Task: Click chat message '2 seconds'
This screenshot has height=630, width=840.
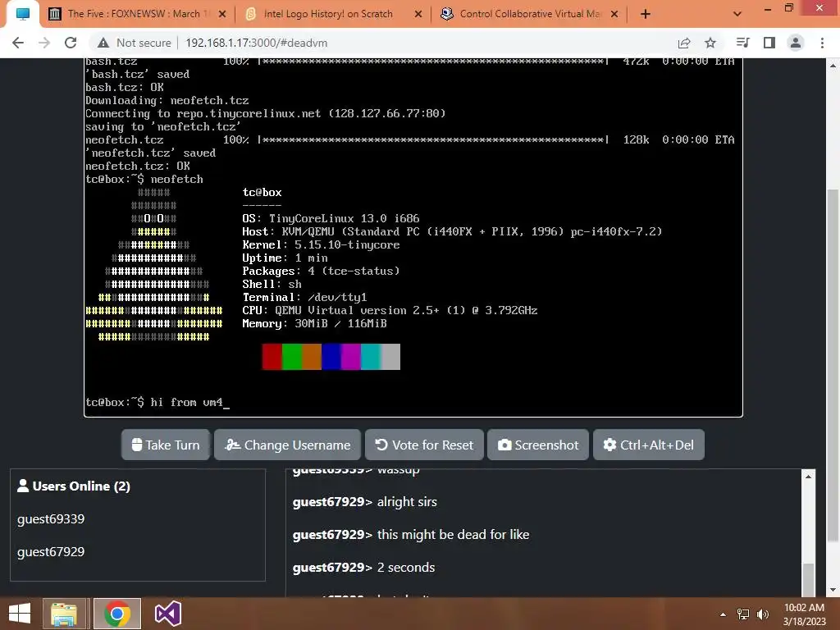Action: 406,568
